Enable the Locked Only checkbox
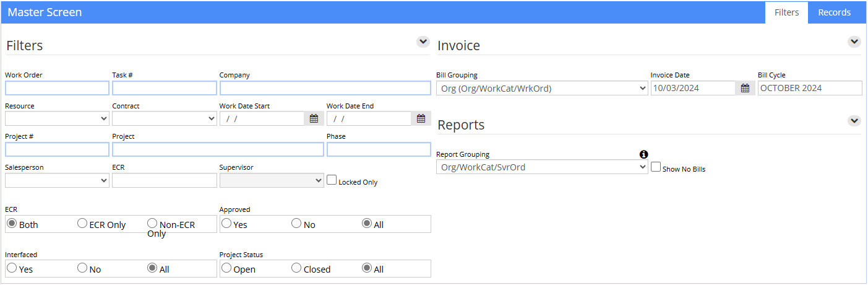Screen dimensions: 868x285 332,180
